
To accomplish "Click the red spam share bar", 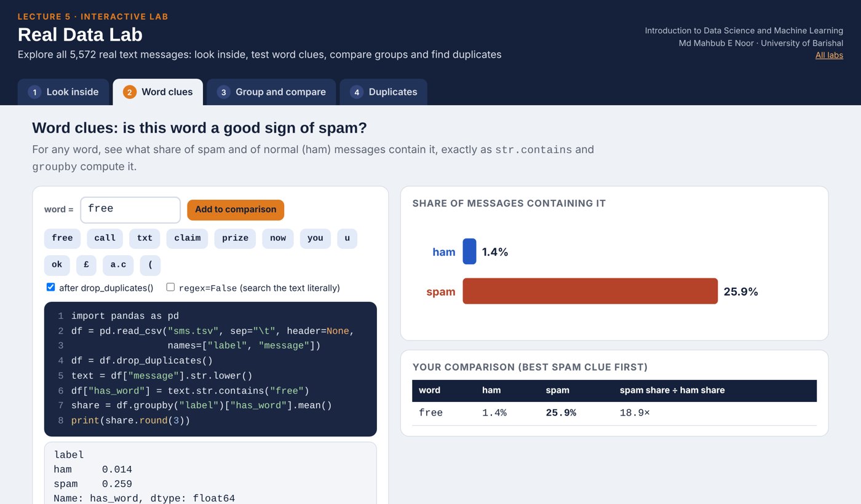I will click(590, 291).
